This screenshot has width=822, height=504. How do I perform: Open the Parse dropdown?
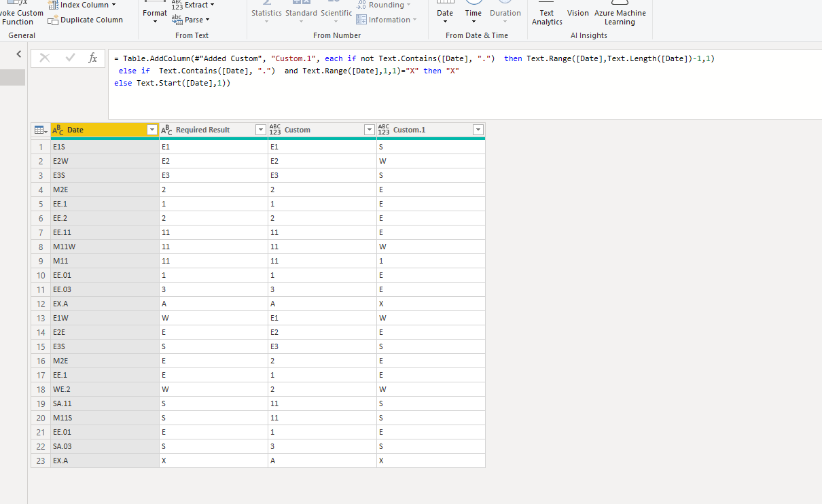191,20
